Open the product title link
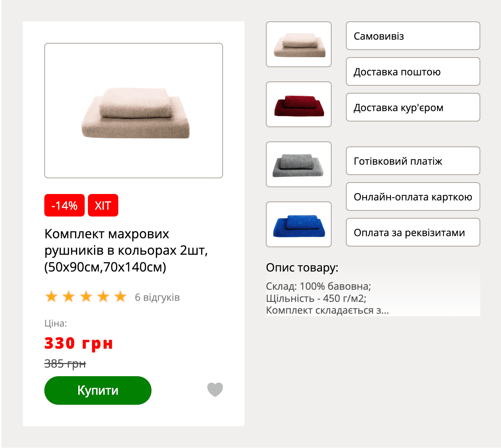This screenshot has width=501, height=448. point(126,250)
